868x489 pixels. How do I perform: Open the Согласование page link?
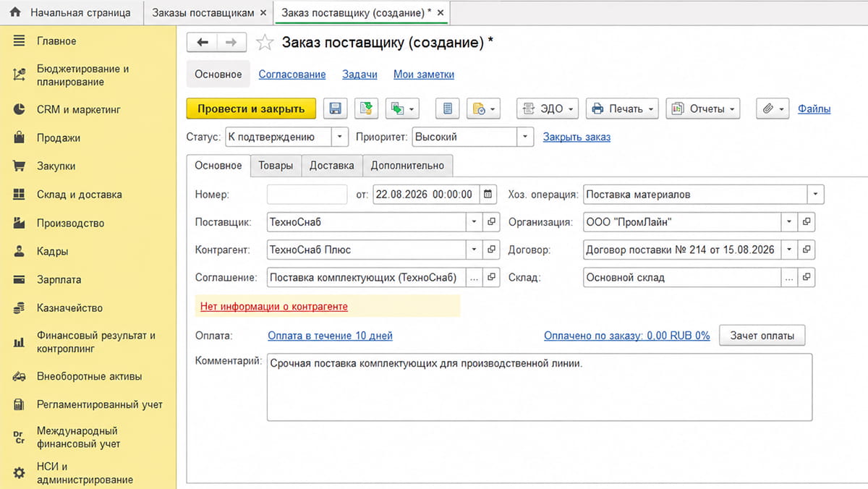(x=292, y=75)
